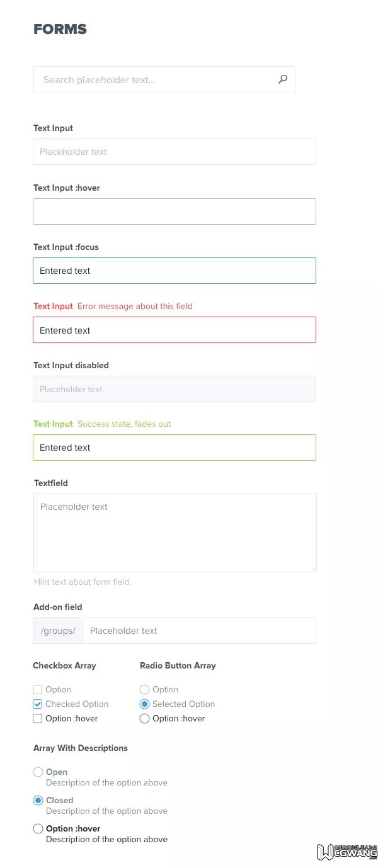
Task: Click the search magnifier icon
Action: pyautogui.click(x=283, y=79)
